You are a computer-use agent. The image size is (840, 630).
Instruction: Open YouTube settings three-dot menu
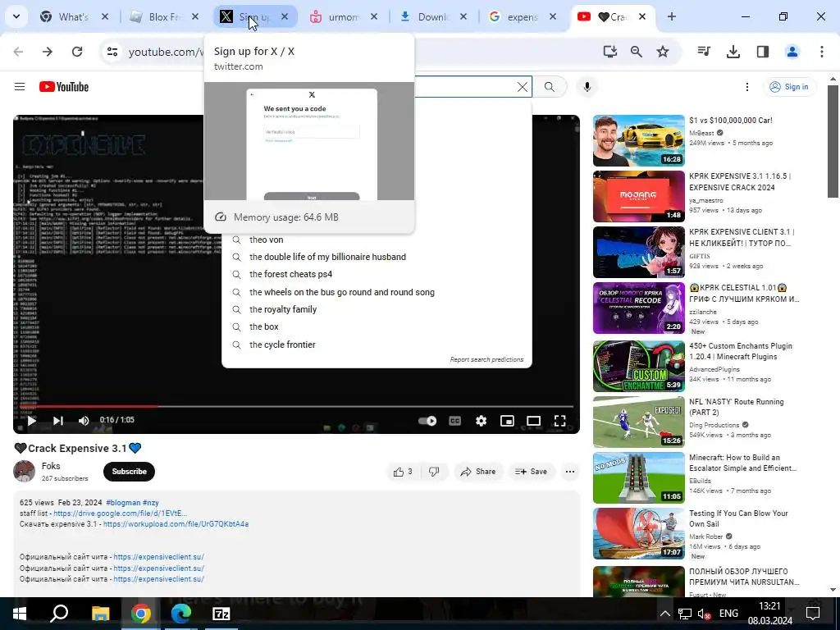(747, 87)
